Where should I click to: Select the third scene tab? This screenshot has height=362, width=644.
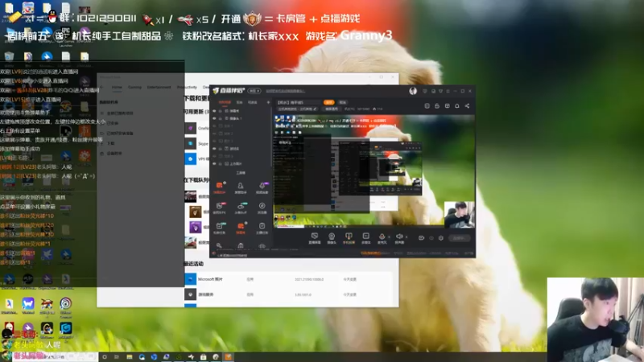tap(253, 102)
